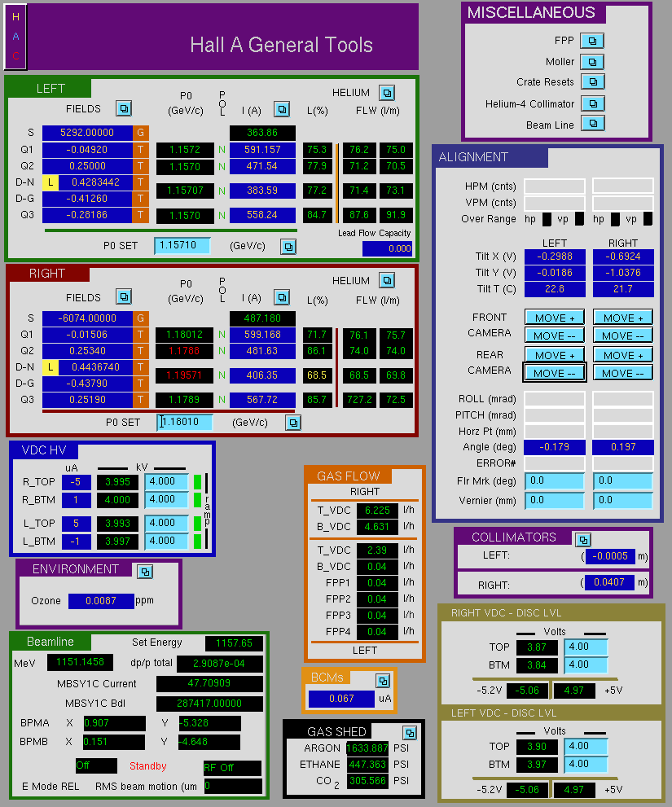
Task: Open ENVIRONMENT related display
Action: click(x=145, y=572)
